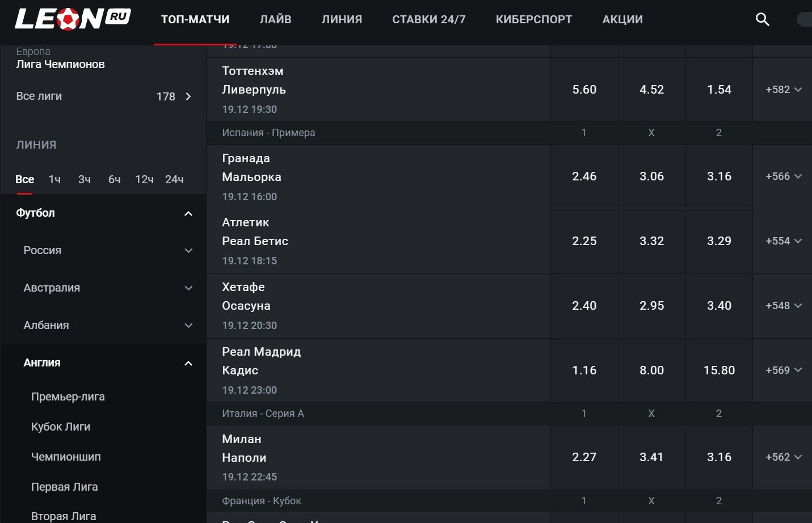Bet 15.80 on Кадис win
This screenshot has height=523, width=812.
[x=719, y=370]
